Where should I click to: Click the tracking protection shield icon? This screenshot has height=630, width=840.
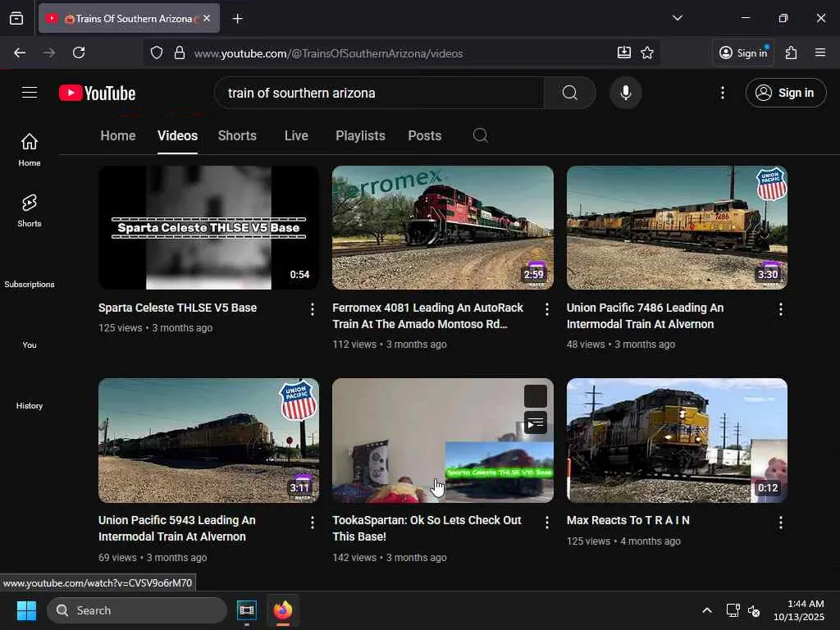coord(157,52)
